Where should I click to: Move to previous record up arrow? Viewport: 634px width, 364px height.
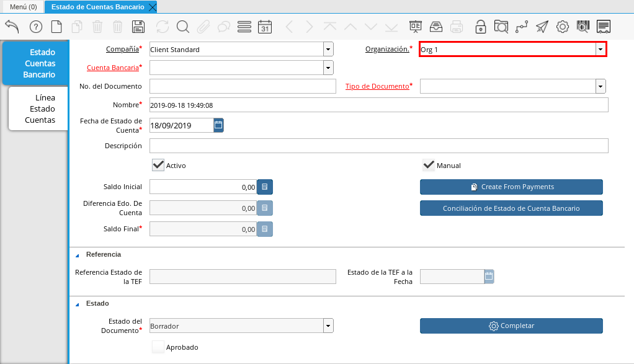coord(350,27)
